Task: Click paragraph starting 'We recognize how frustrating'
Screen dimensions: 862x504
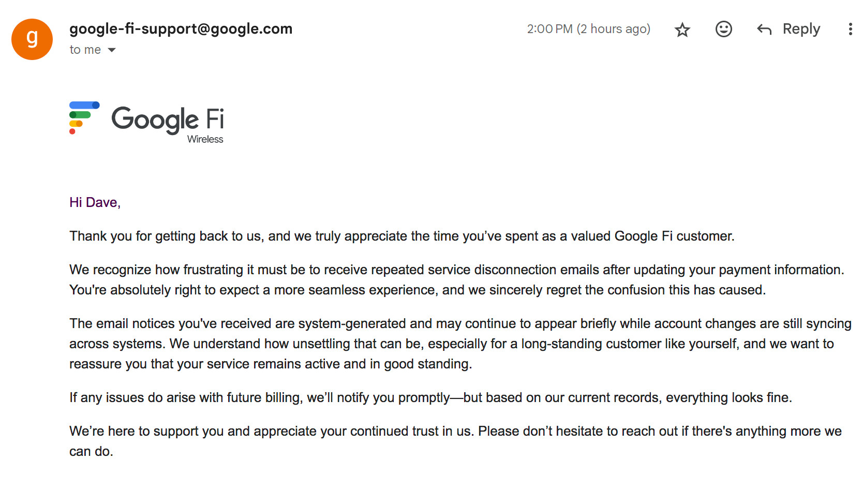Action: pyautogui.click(x=457, y=280)
